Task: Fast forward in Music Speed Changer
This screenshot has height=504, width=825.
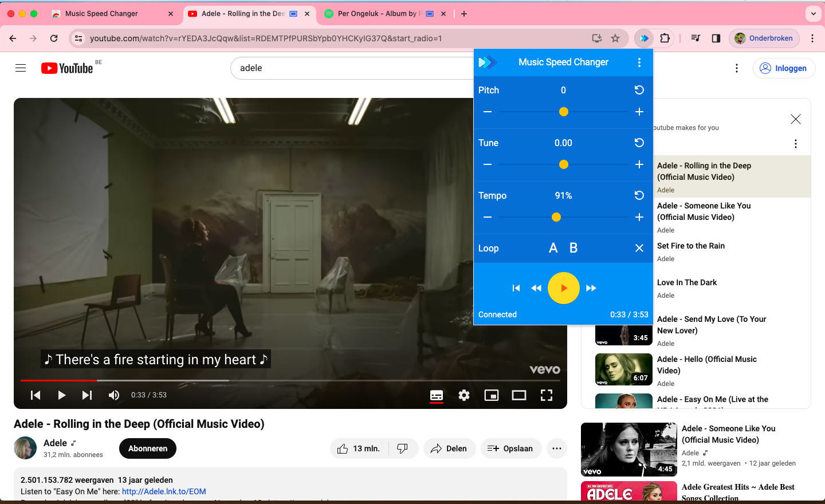Action: (x=591, y=288)
